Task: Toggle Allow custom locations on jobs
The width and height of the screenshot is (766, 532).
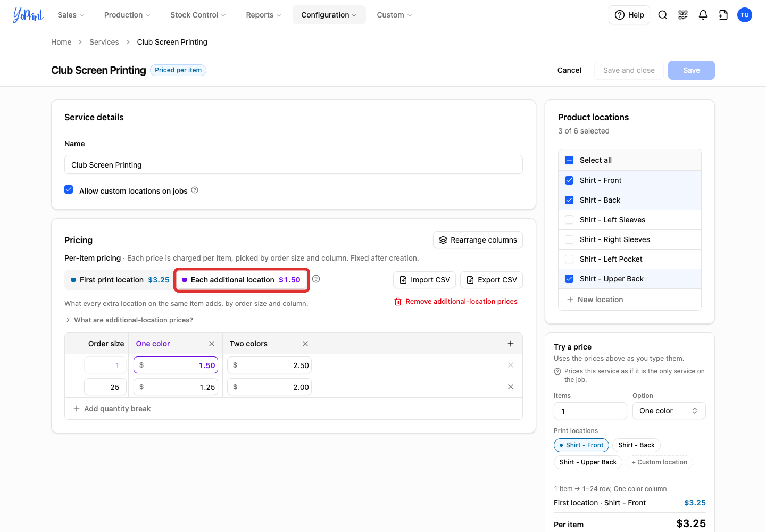Action: point(69,189)
